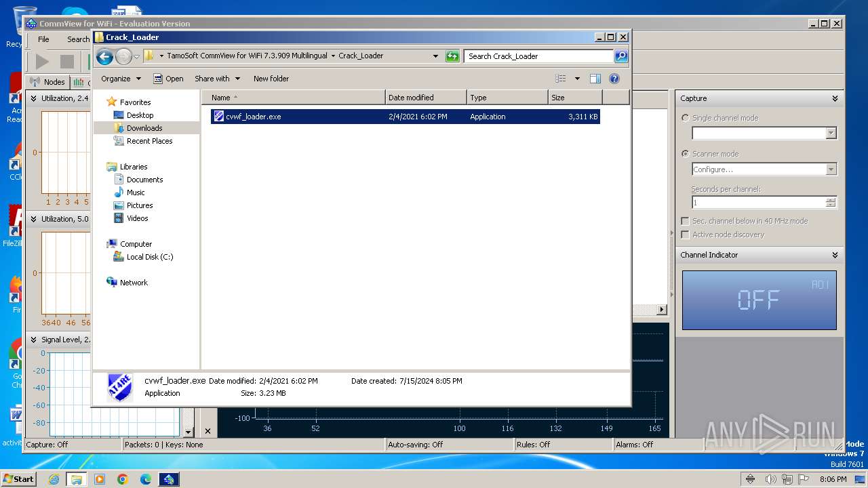
Task: Create a New folder
Action: click(271, 79)
